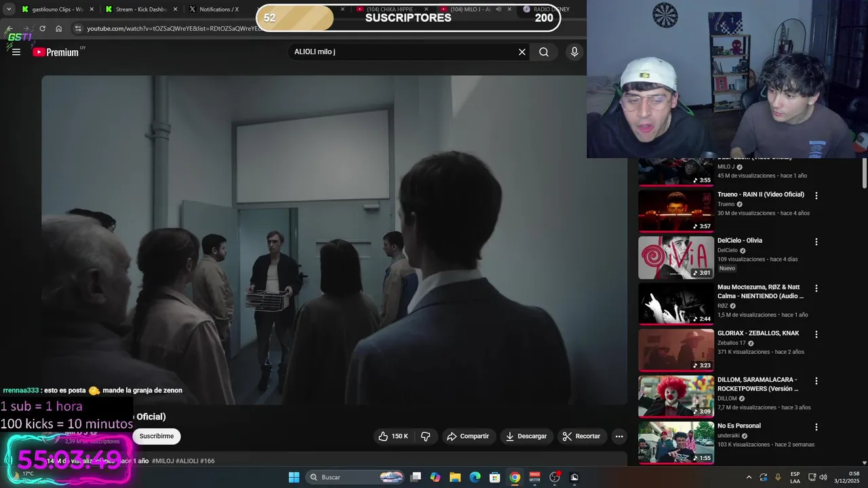Open options menu for No Es Personal

coord(816,427)
